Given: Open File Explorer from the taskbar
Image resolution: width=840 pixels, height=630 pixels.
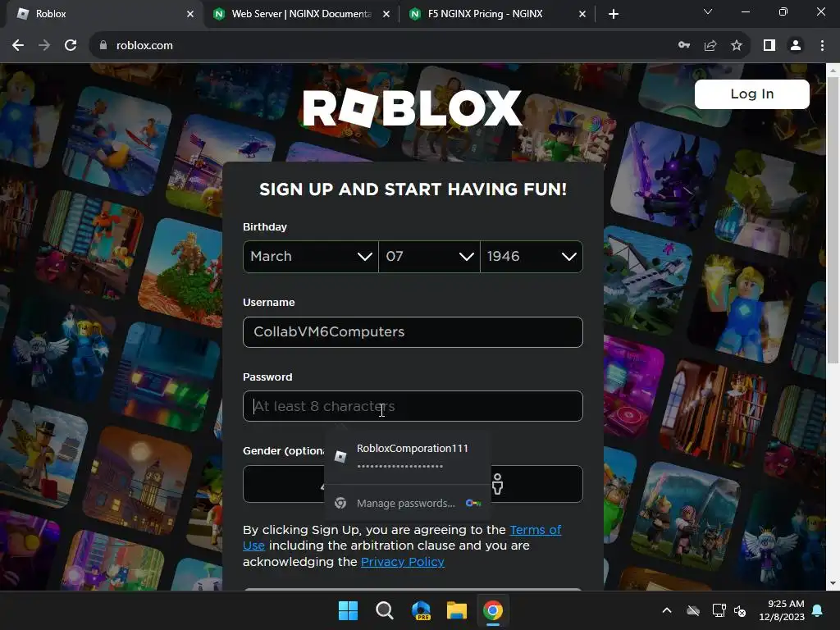Looking at the screenshot, I should pos(457,610).
